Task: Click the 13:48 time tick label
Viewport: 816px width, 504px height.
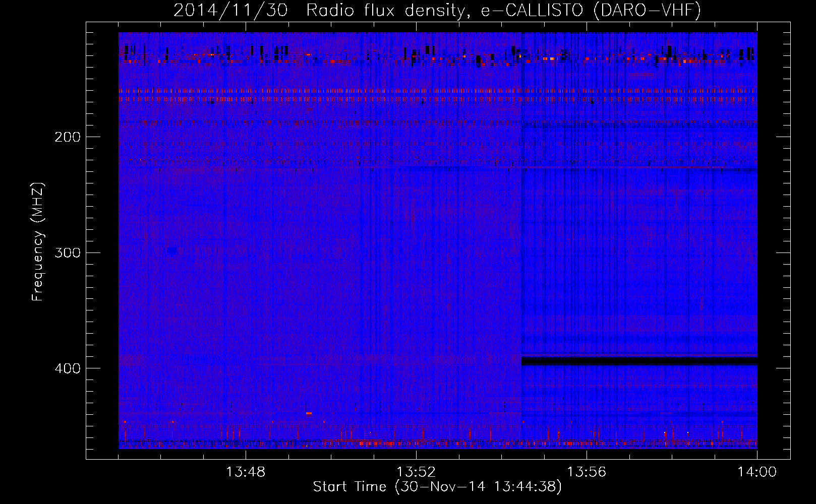Action: [246, 472]
